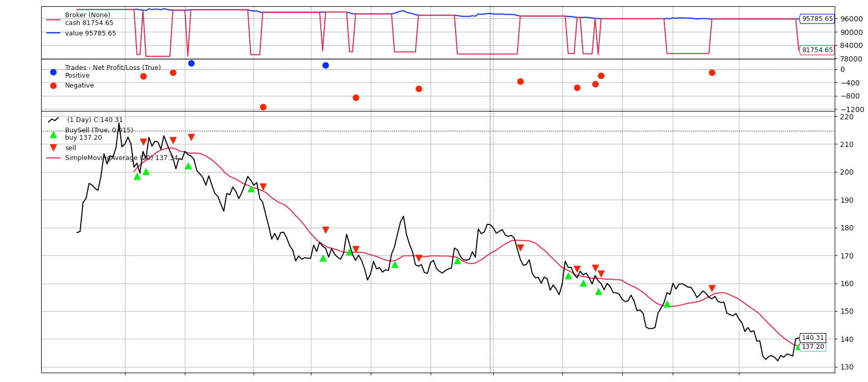
Task: Click the 170 price axis tick
Action: [847, 256]
